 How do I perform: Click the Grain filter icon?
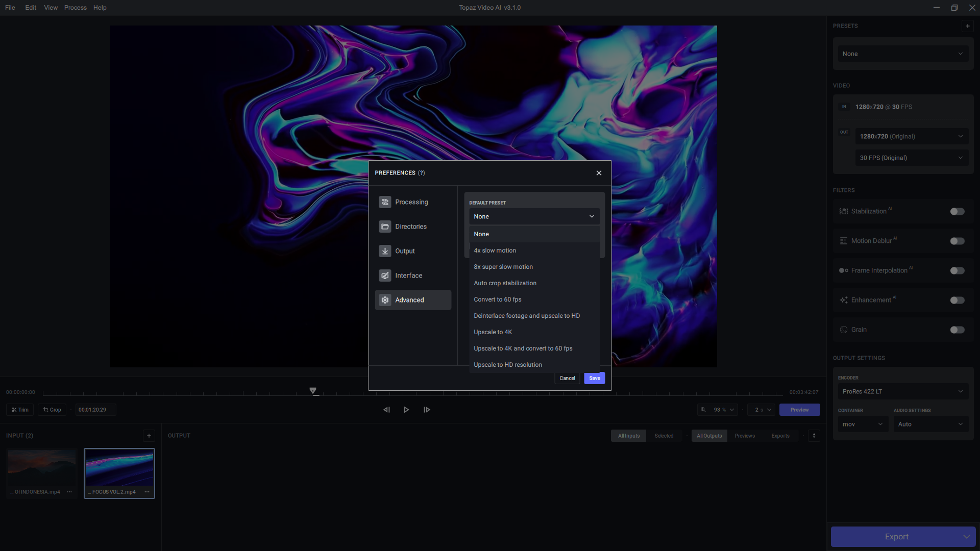tap(843, 330)
